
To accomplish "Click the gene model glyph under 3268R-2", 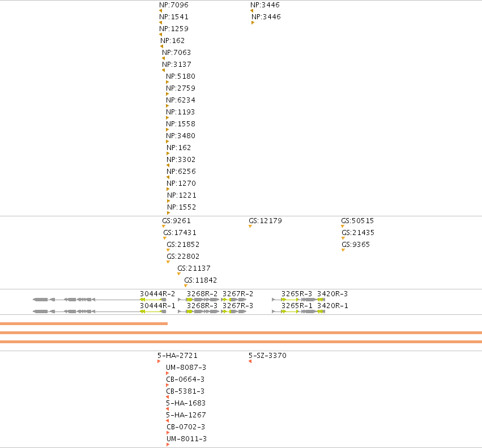I will coord(199,300).
